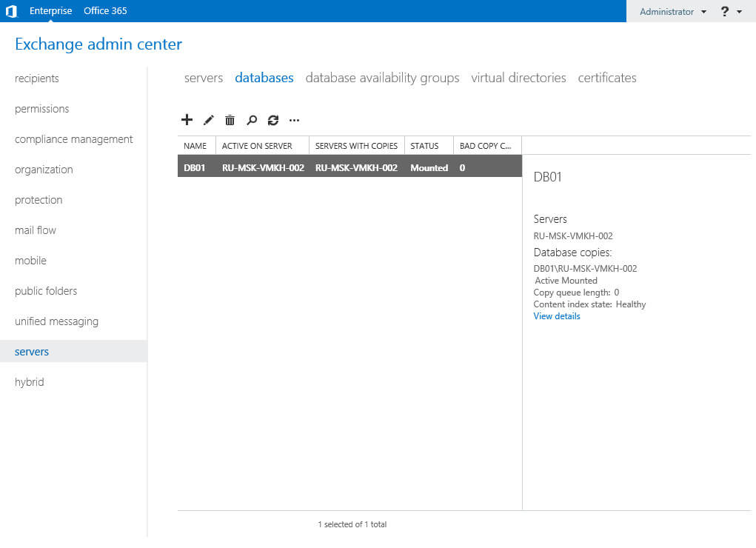Open the More options ellipsis menu
The width and height of the screenshot is (756, 548).
[x=294, y=120]
